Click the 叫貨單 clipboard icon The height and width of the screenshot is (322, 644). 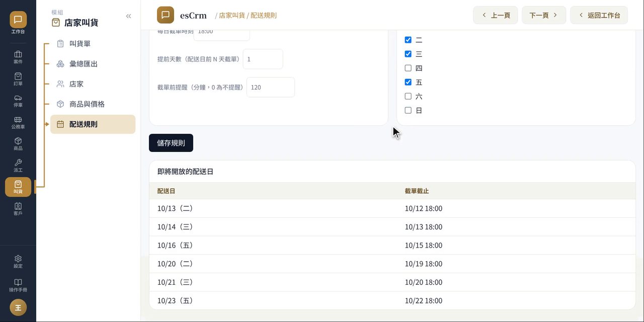60,44
